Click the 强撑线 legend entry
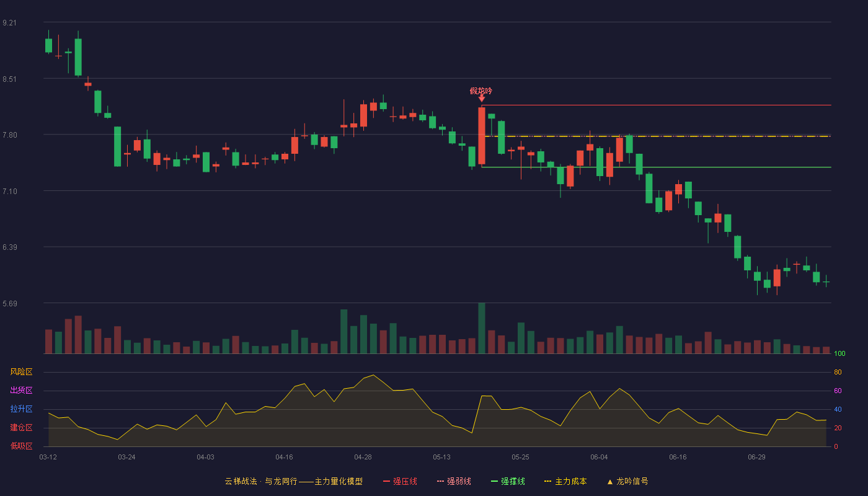Screen dimensions: 868x496 pos(508,481)
